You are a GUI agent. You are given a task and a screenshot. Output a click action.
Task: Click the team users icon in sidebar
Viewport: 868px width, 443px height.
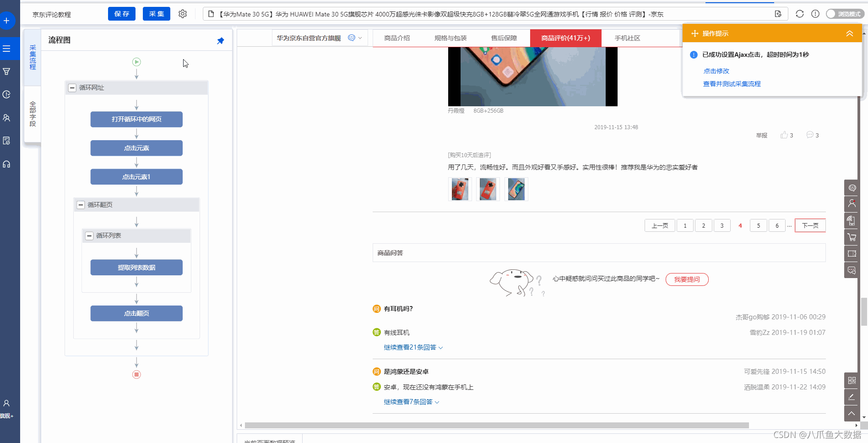tap(6, 118)
